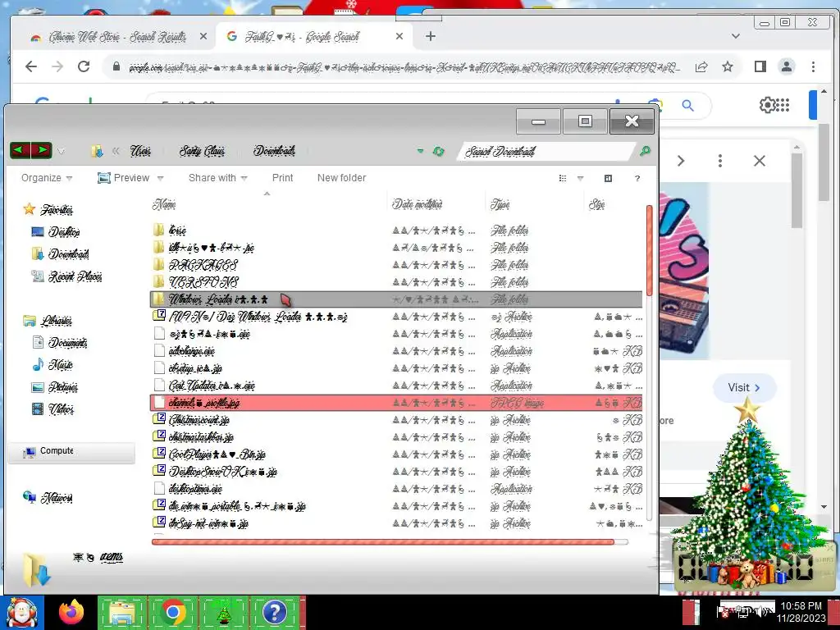Image resolution: width=840 pixels, height=630 pixels.
Task: Launch Firefox from the taskbar
Action: coord(71,612)
